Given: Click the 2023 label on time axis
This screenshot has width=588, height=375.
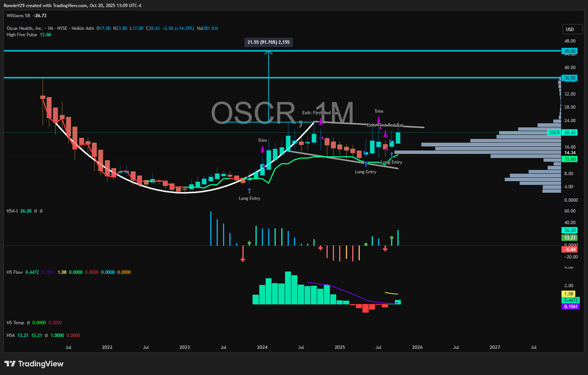Looking at the screenshot, I should [x=185, y=347].
